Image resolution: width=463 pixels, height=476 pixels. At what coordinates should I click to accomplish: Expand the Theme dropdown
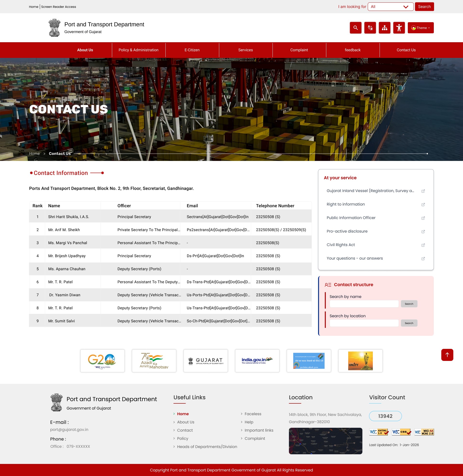[421, 28]
